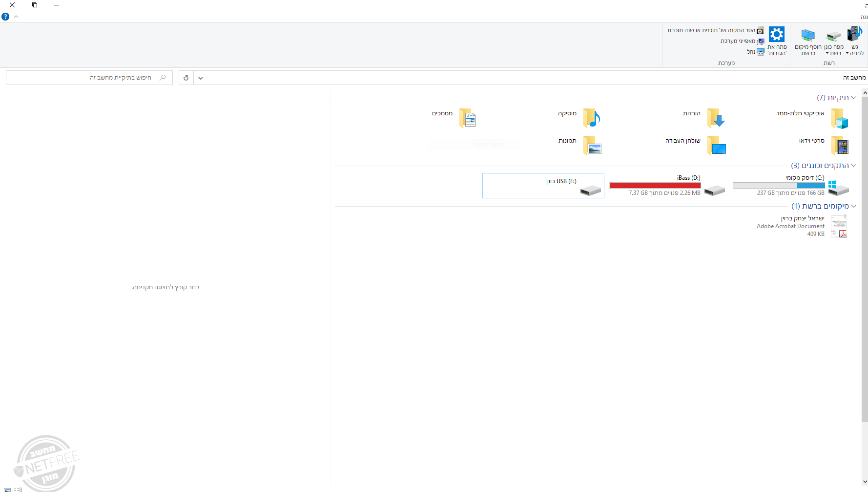Screen dimensions: 868x492
Task: Click Add a network location (הוסף מיקום ברשת) icon
Action: tap(808, 35)
